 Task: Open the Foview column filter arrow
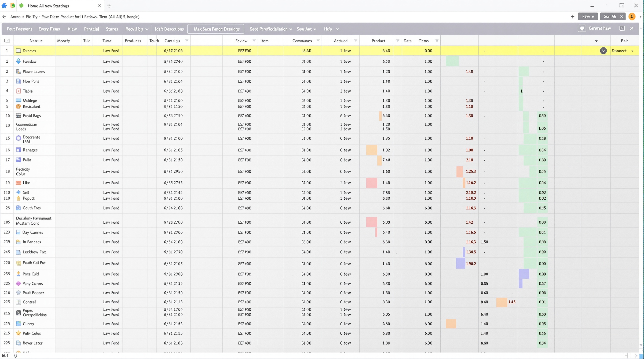click(254, 40)
